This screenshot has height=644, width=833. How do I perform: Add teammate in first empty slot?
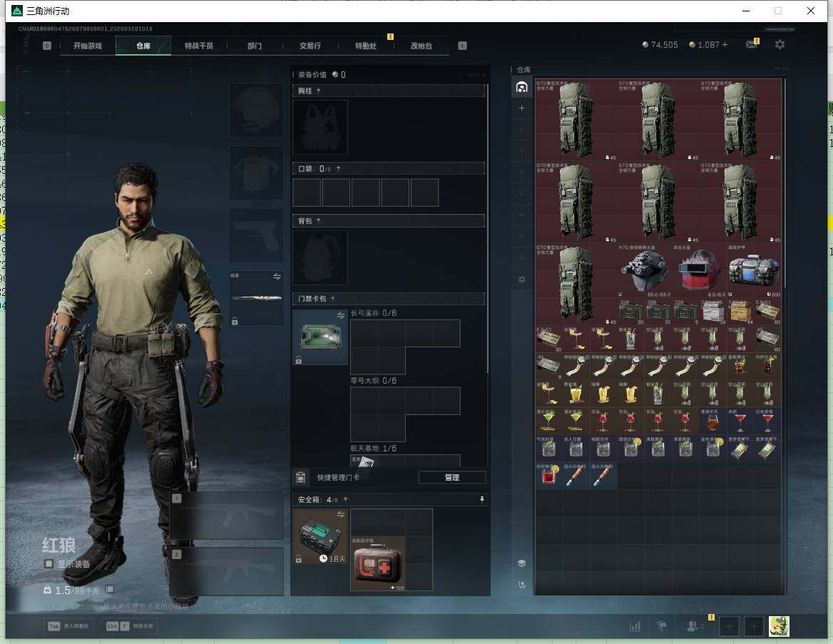tap(729, 626)
